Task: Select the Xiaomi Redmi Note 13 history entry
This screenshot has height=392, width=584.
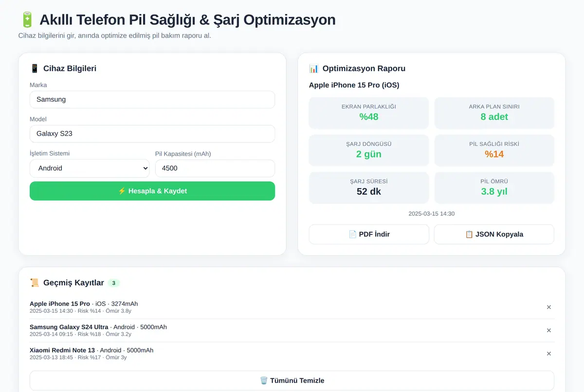Action: click(292, 354)
